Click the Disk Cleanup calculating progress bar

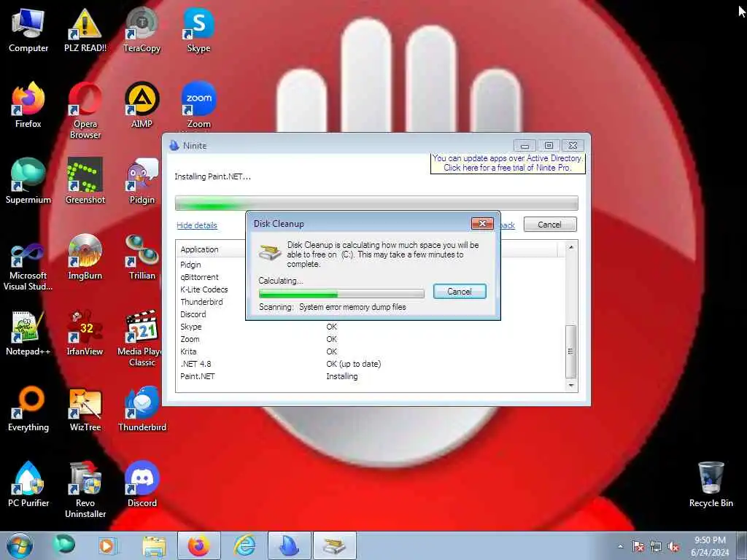pyautogui.click(x=341, y=293)
